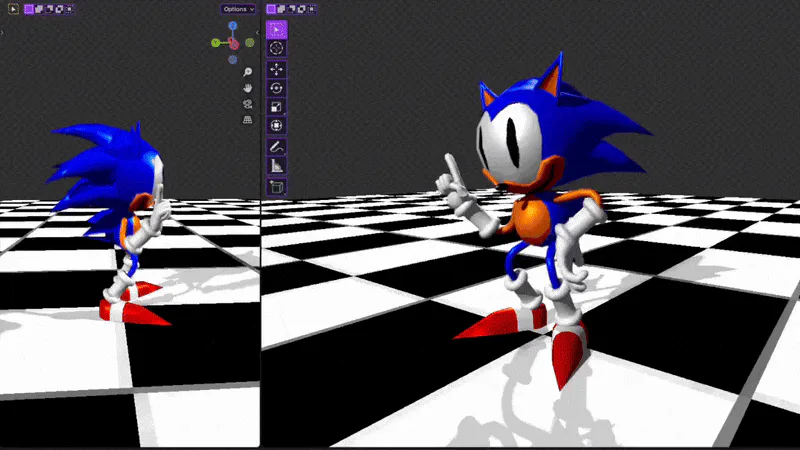Viewport: 800px width, 450px height.
Task: Enable intersect selection mode in left viewport
Action: click(69, 9)
